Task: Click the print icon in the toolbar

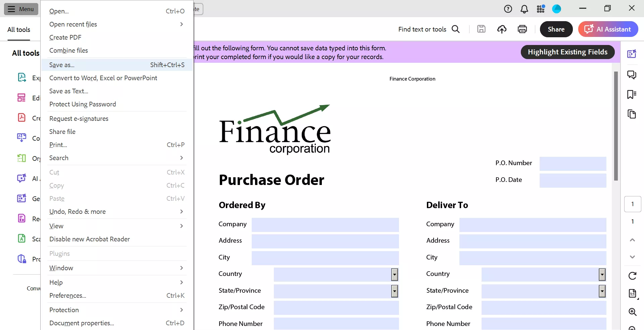Action: click(522, 29)
